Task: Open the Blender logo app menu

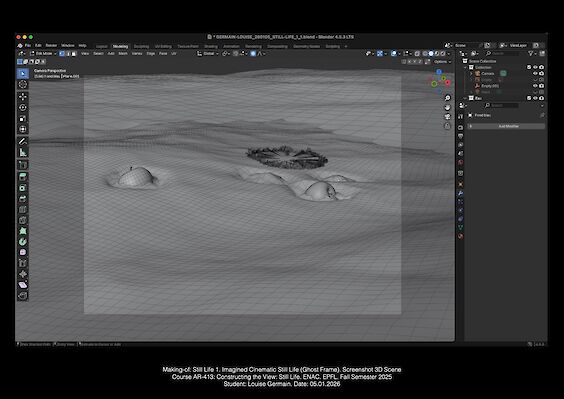Action: 20,46
